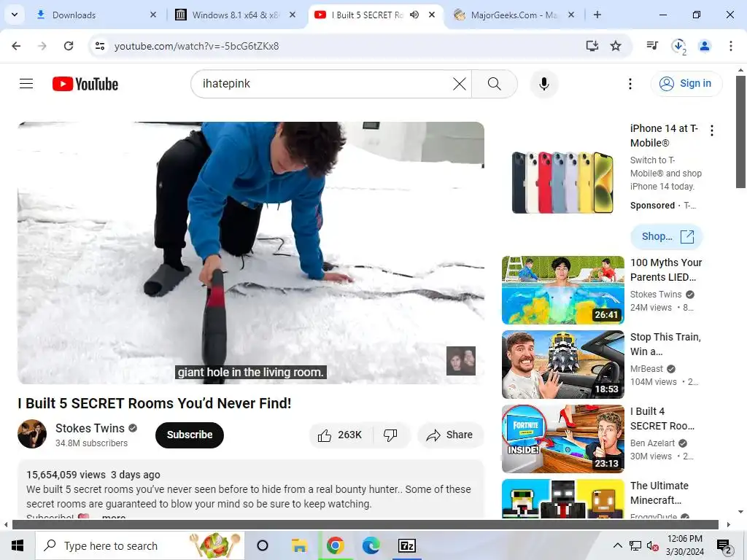Screen dimensions: 747x560
Task: Open the Chrome profile avatar
Action: (705, 46)
